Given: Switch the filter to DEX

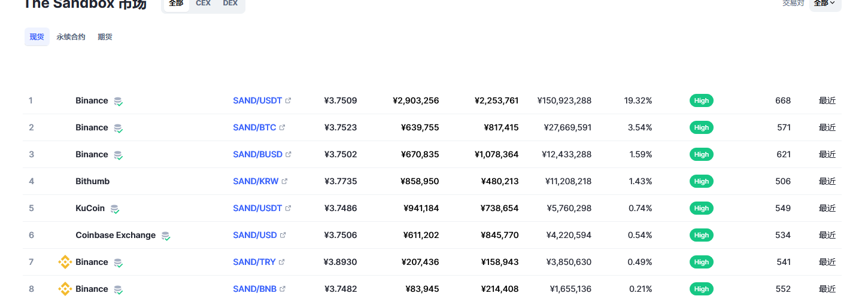Looking at the screenshot, I should point(230,4).
